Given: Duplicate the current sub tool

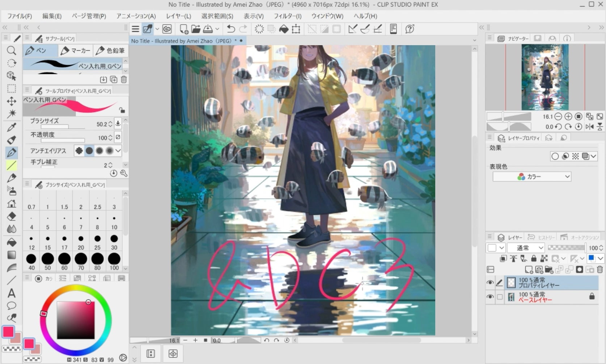Looking at the screenshot, I should (x=114, y=80).
